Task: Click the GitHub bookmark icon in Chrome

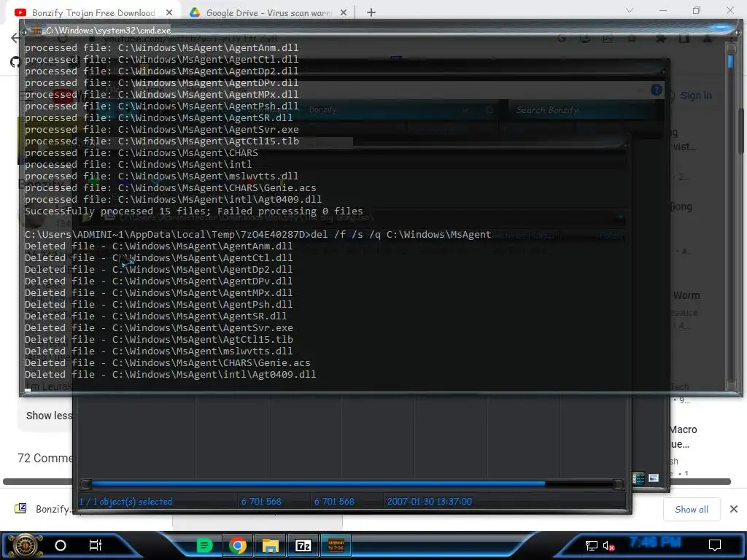Action: 15,61
